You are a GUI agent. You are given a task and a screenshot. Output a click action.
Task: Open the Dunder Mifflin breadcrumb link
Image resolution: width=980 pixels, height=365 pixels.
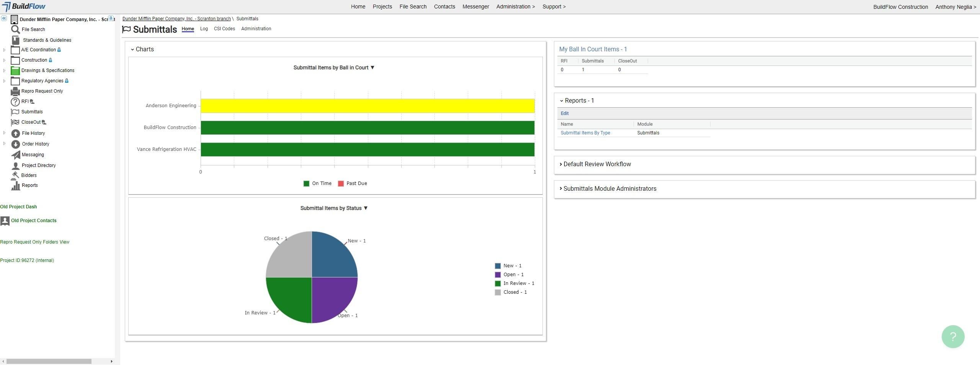coord(176,19)
